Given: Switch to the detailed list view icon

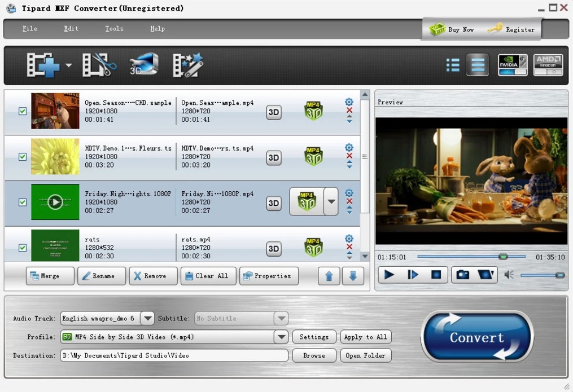Looking at the screenshot, I should (x=453, y=65).
